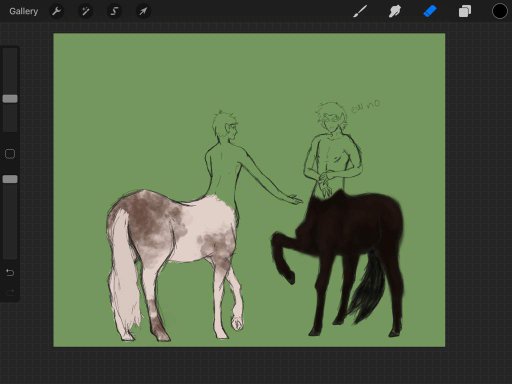Click the opacity slider handle
512x384 pixels.
click(x=10, y=179)
